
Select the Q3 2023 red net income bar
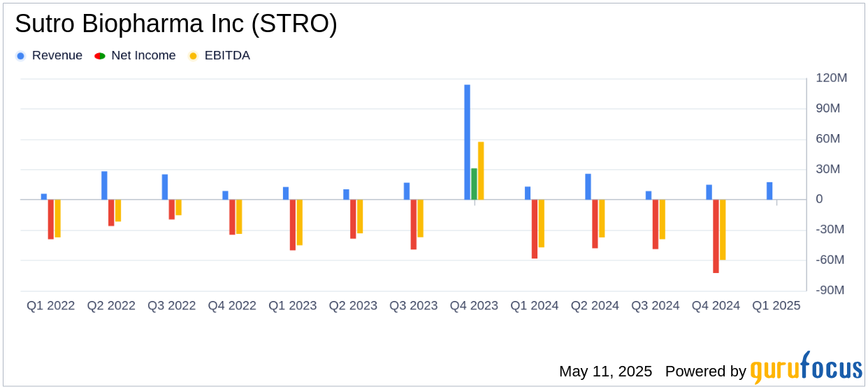414,224
